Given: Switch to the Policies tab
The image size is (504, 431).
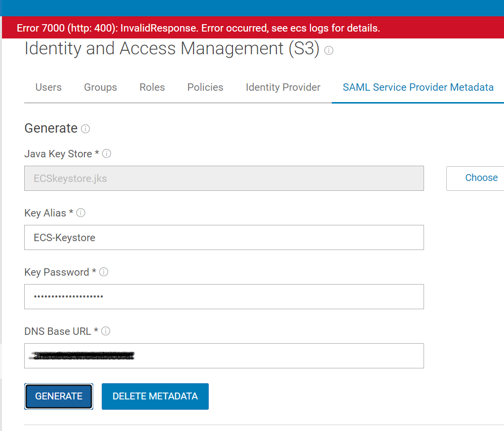Looking at the screenshot, I should click(205, 87).
